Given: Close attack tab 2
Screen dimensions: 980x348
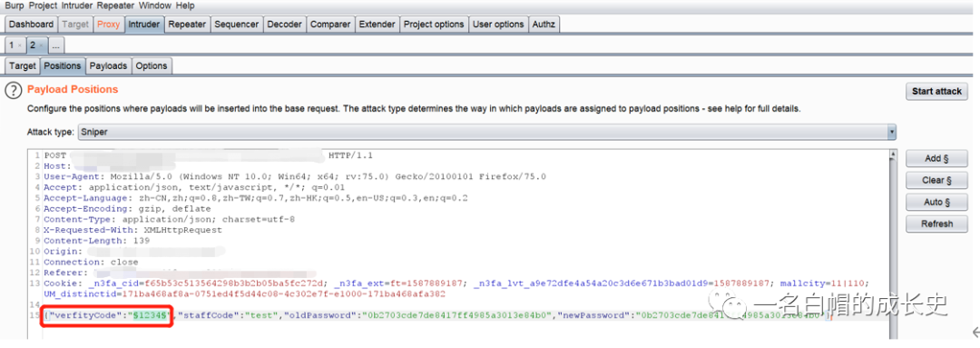Looking at the screenshot, I should 41,46.
